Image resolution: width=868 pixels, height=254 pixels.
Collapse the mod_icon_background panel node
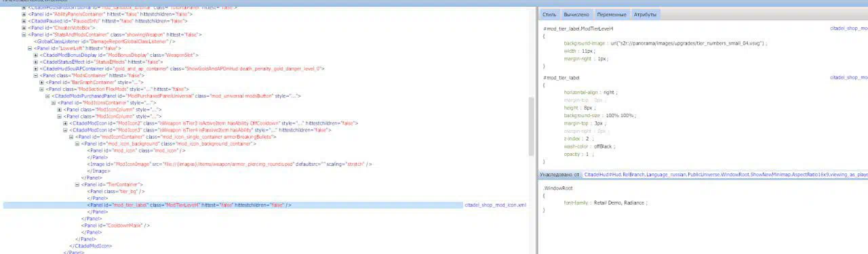[77, 143]
